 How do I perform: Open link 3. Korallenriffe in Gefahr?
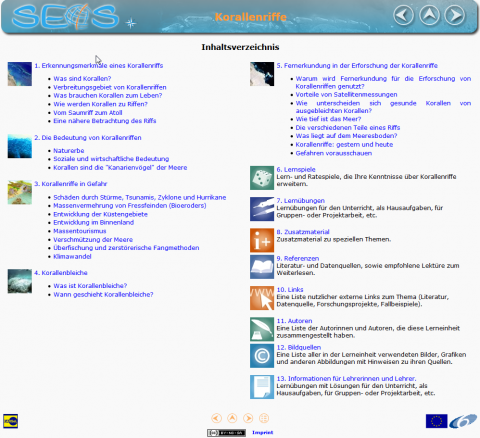[71, 184]
